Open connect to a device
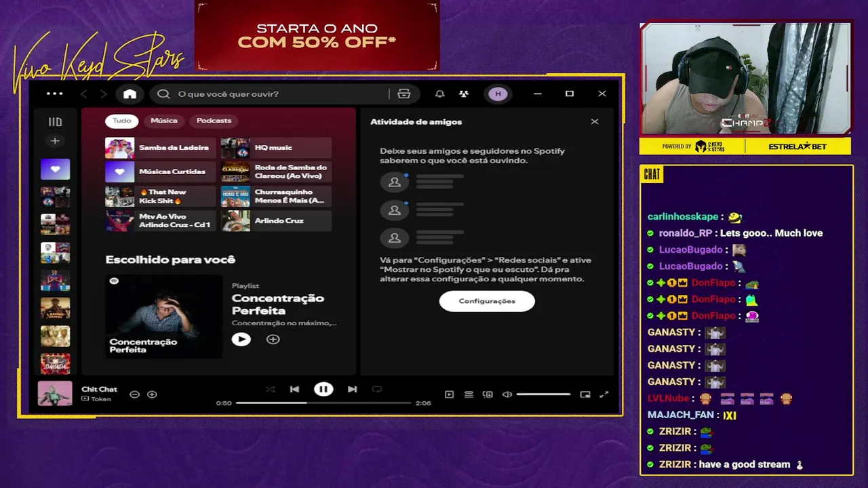 pyautogui.click(x=488, y=394)
